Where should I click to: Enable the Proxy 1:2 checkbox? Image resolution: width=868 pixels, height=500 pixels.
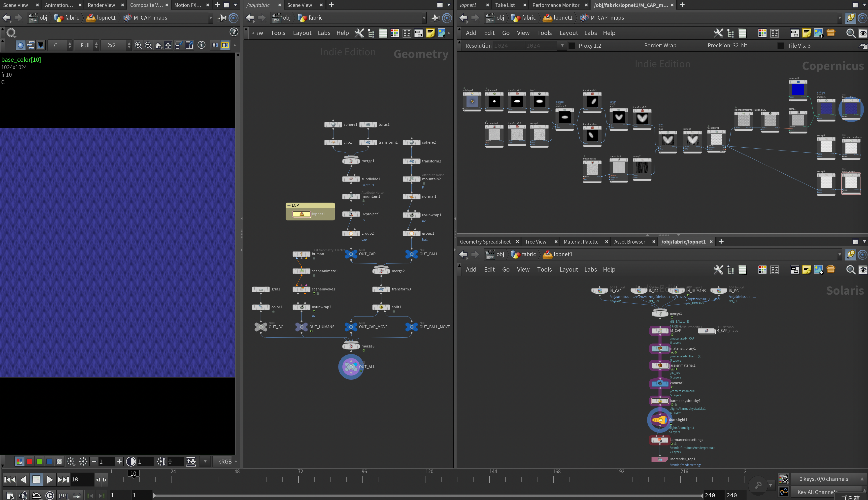572,46
